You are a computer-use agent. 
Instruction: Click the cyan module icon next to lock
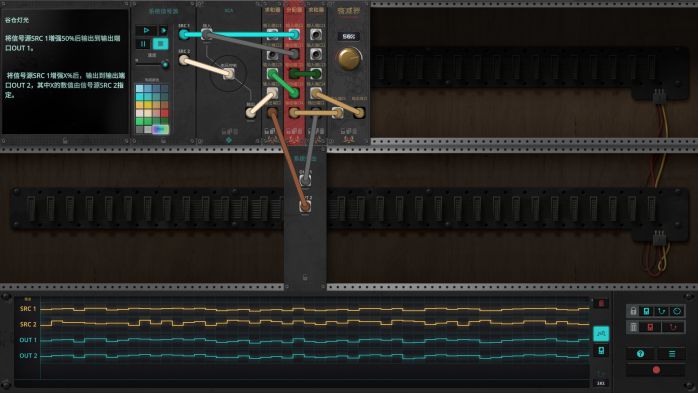(x=646, y=311)
